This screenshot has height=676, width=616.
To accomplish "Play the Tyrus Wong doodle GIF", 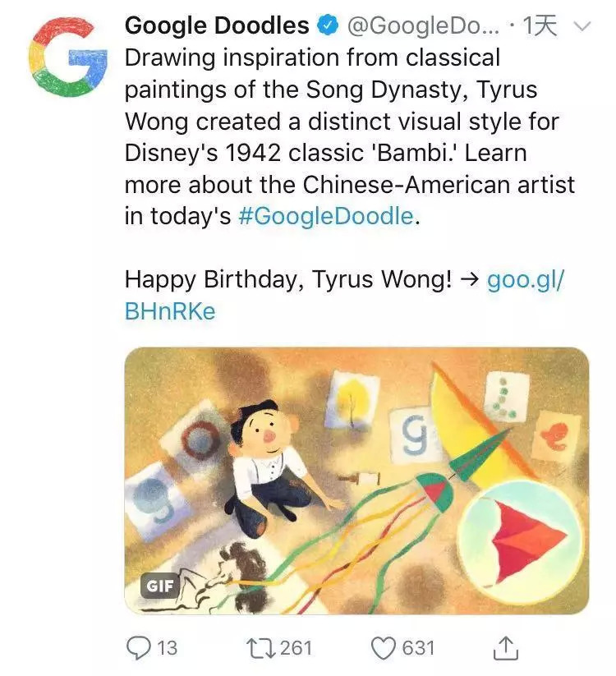I will 356,481.
